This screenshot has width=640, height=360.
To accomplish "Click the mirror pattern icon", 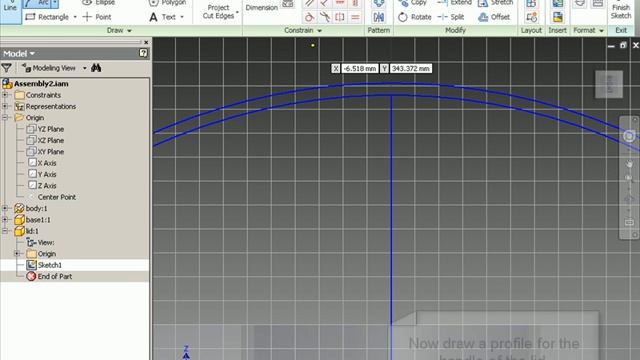I will coord(378,17).
